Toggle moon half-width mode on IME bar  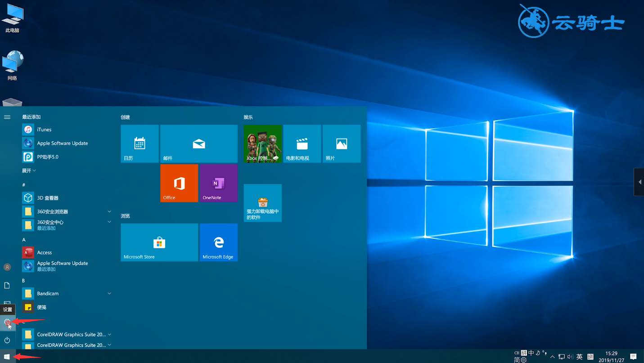click(x=538, y=353)
